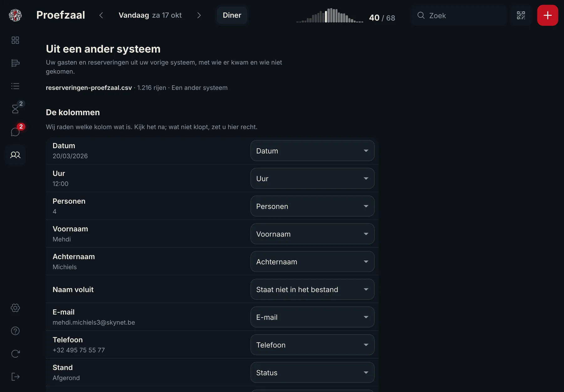The height and width of the screenshot is (392, 564).
Task: Go to next day with right chevron
Action: click(x=199, y=15)
